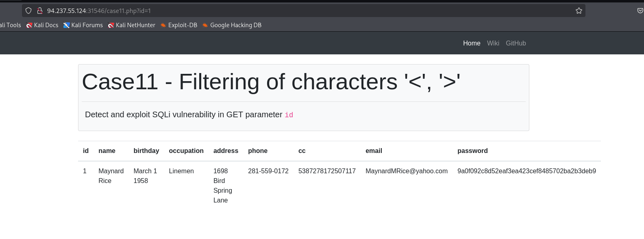Click the credit card number 5387278172507117
The width and height of the screenshot is (644, 239).
[x=327, y=171]
